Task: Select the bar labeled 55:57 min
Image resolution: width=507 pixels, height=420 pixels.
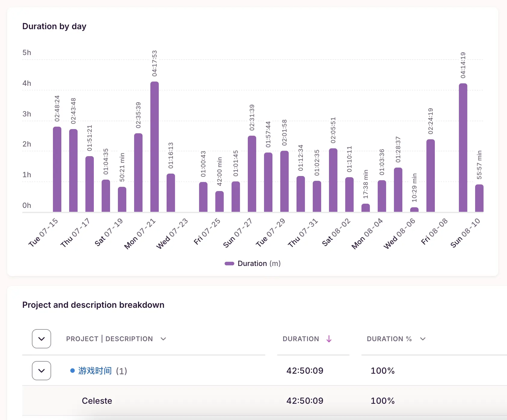Action: (479, 198)
